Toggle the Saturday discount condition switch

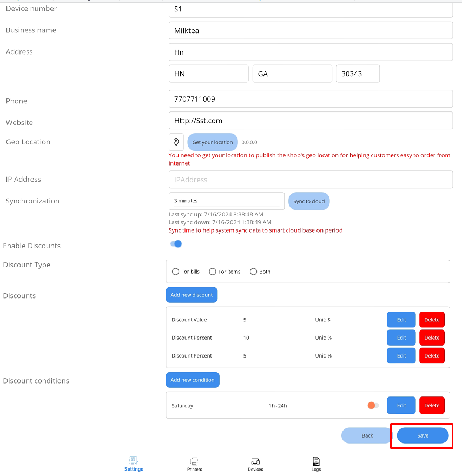click(373, 405)
